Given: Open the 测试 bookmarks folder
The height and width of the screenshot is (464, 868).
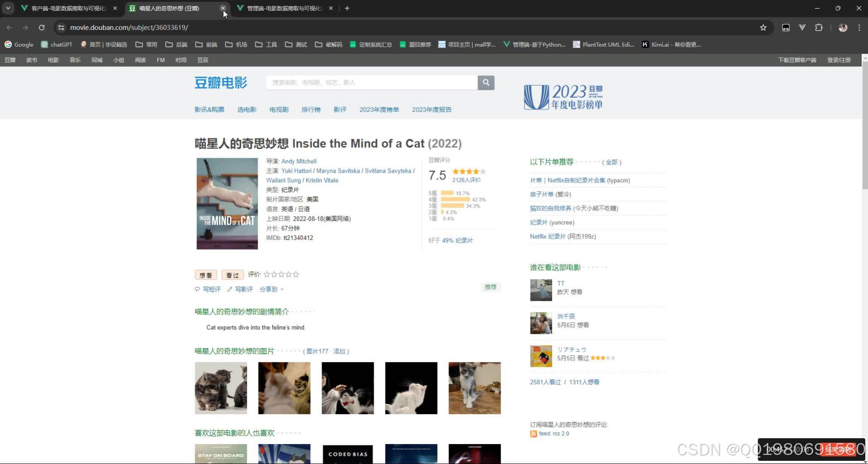Looking at the screenshot, I should pos(296,44).
